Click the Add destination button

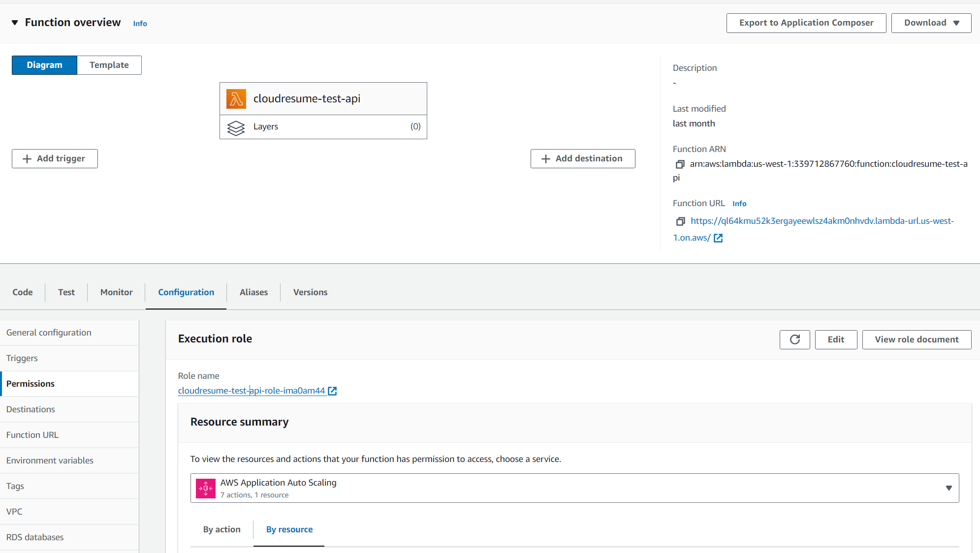[583, 158]
